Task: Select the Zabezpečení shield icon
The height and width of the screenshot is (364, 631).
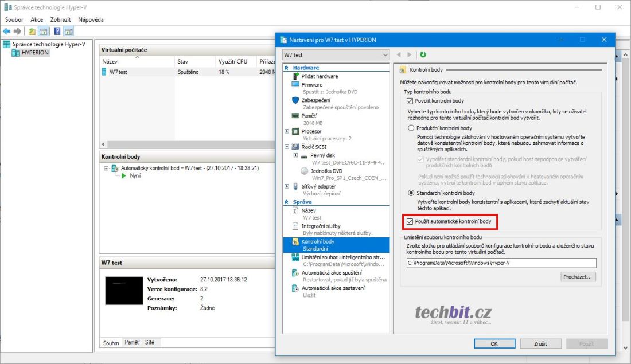Action: click(x=295, y=100)
